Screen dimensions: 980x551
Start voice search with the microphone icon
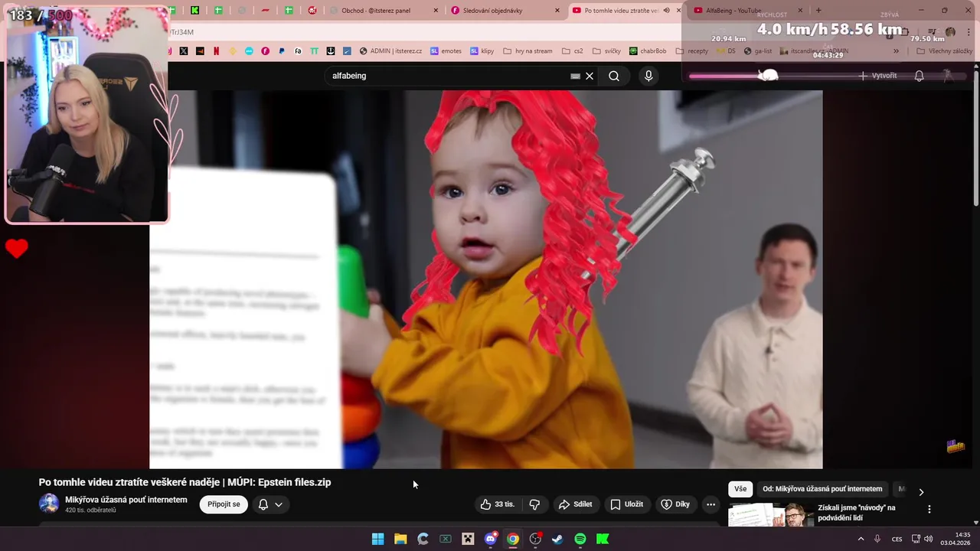[648, 76]
